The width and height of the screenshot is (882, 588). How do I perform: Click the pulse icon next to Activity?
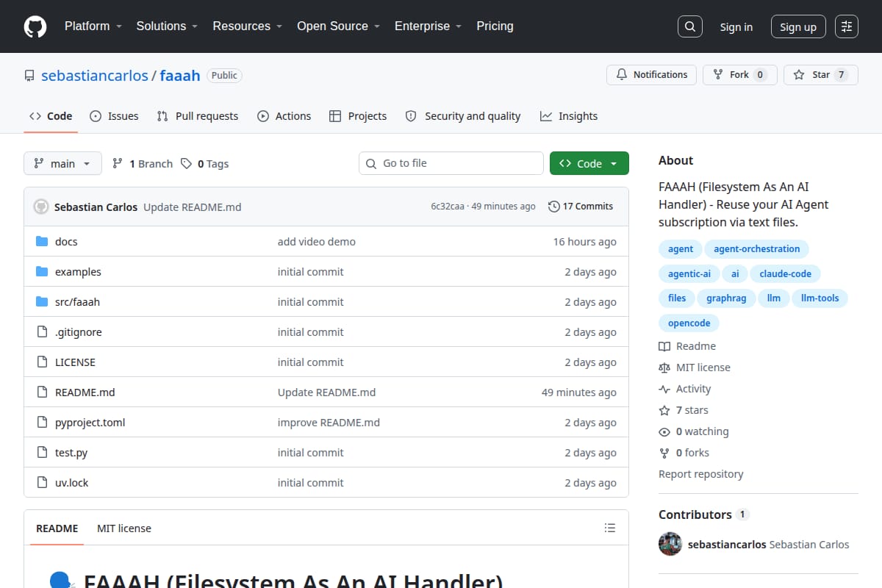click(664, 389)
